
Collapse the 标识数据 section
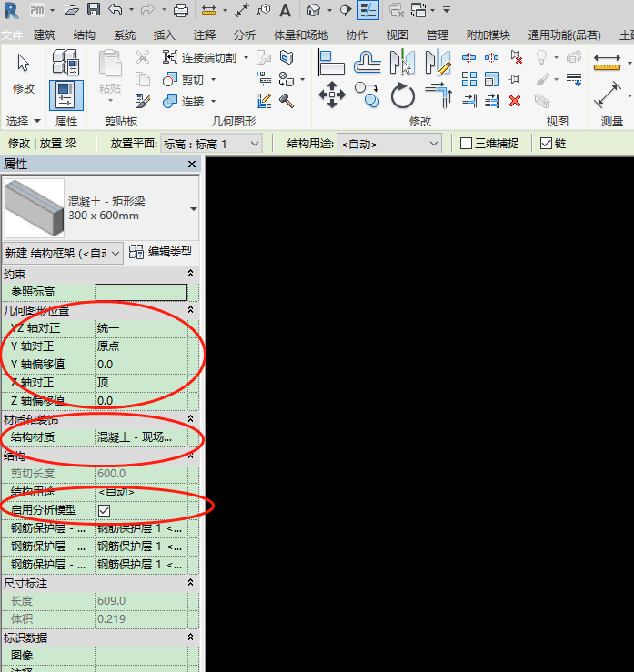tap(190, 637)
